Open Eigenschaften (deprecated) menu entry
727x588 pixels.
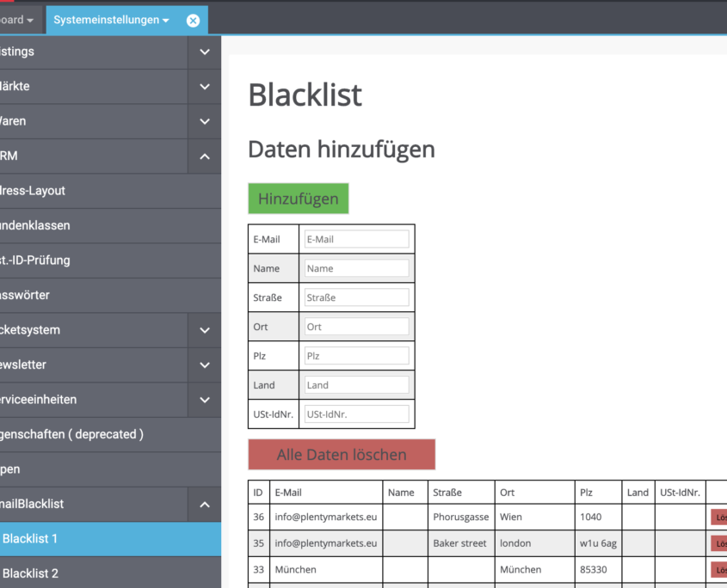(x=110, y=435)
